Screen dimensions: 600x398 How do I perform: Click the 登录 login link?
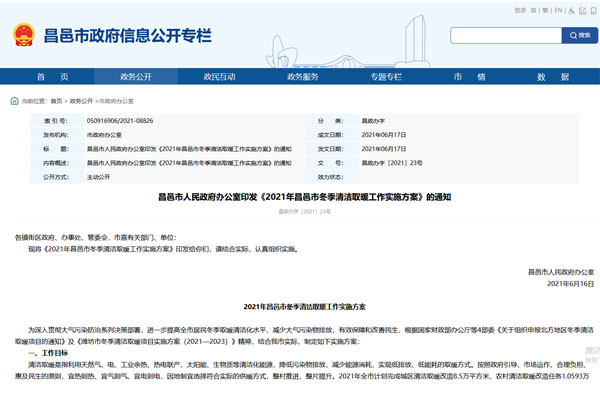click(520, 10)
